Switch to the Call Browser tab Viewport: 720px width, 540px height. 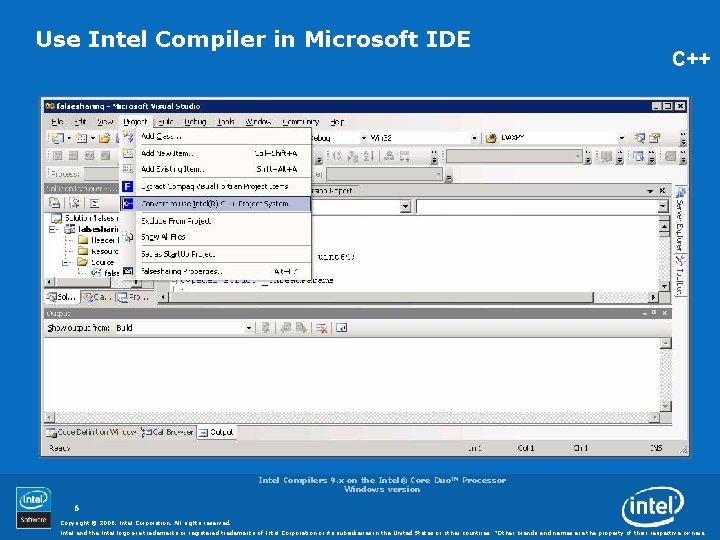pos(168,432)
